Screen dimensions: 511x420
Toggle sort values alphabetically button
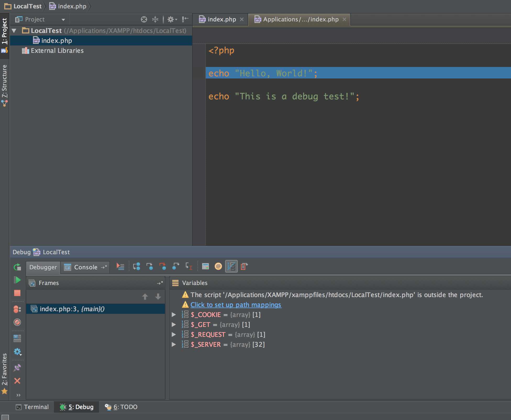click(x=231, y=266)
